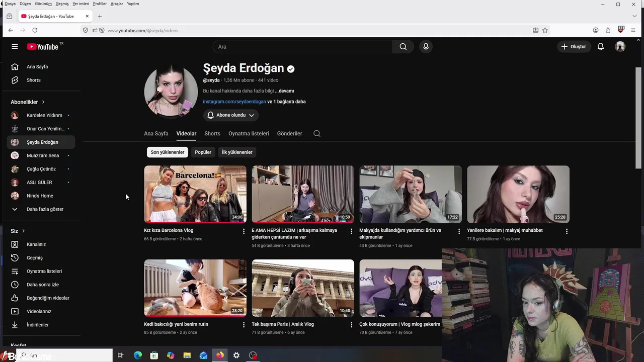Select the İlk yüklenenler filter chip
The image size is (644, 362).
pyautogui.click(x=237, y=152)
